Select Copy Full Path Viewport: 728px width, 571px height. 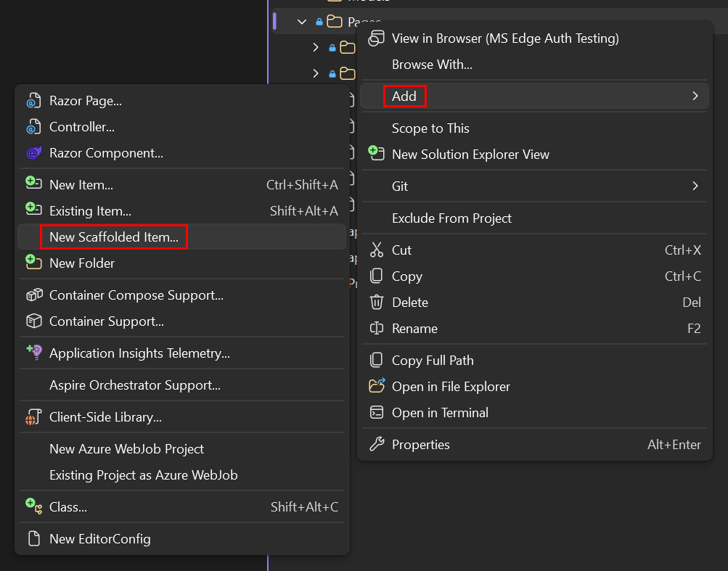[534, 361]
